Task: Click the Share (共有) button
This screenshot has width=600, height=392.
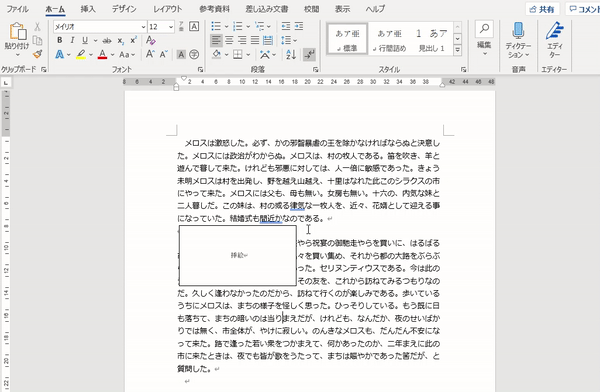Action: click(x=542, y=9)
